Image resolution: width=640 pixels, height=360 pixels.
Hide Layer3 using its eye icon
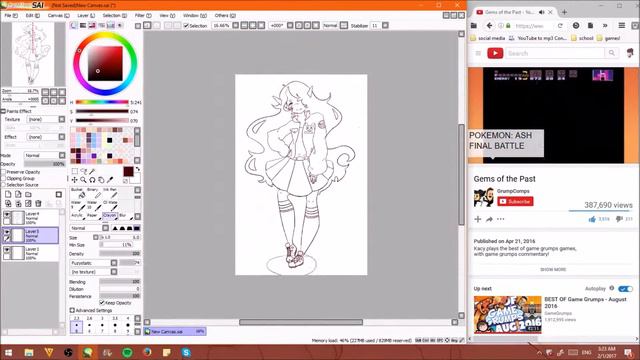tap(7, 232)
